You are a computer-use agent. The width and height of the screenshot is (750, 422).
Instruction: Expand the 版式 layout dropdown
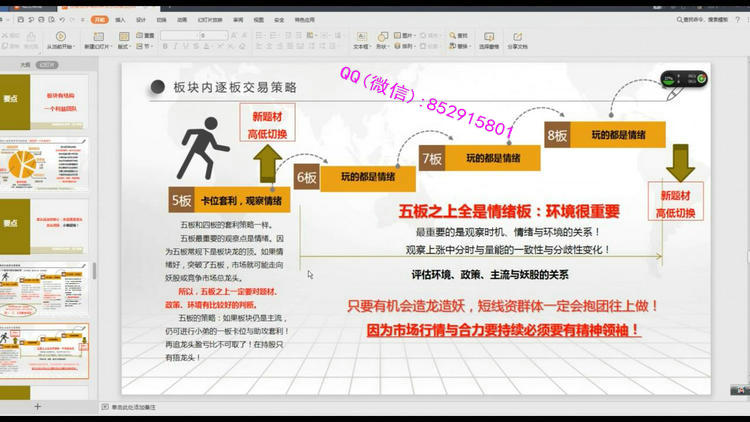click(x=124, y=46)
